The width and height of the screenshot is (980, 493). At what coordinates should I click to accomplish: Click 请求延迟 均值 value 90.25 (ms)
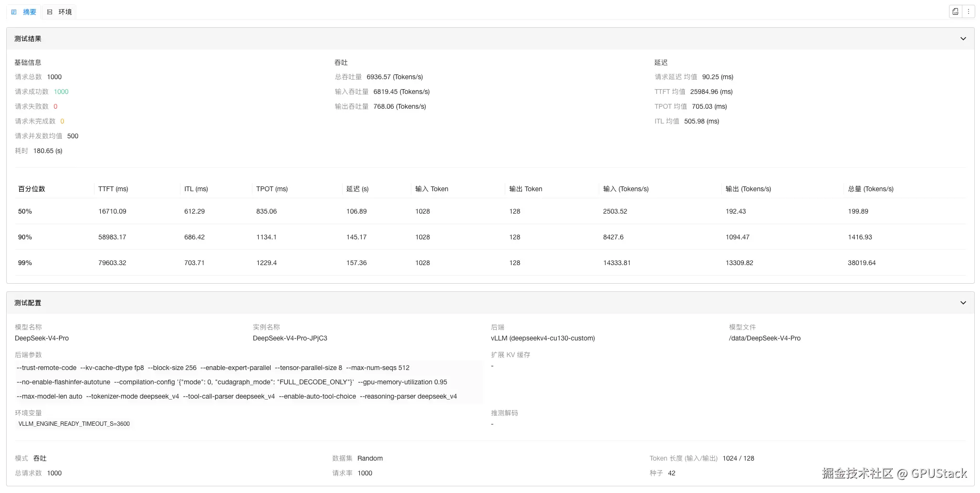pyautogui.click(x=718, y=77)
